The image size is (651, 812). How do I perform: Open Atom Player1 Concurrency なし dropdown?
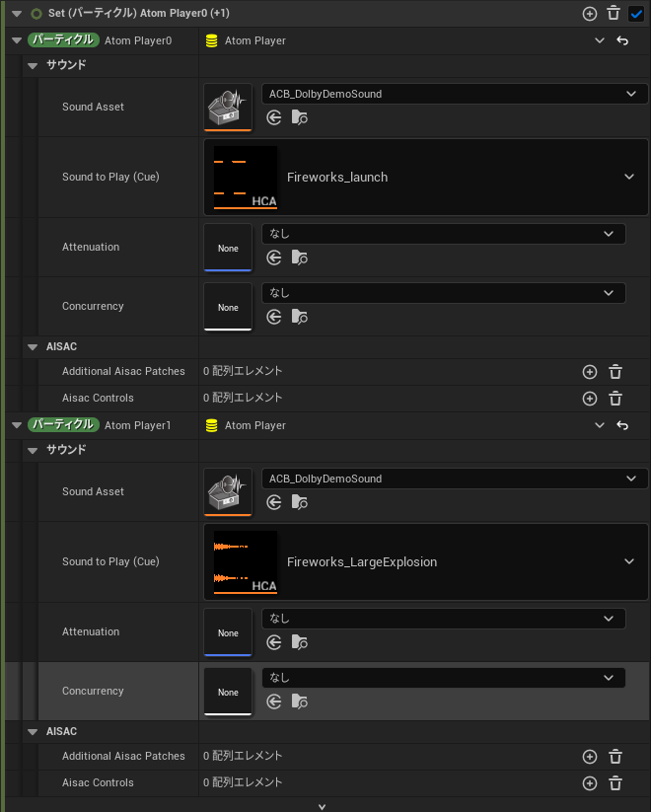point(444,678)
